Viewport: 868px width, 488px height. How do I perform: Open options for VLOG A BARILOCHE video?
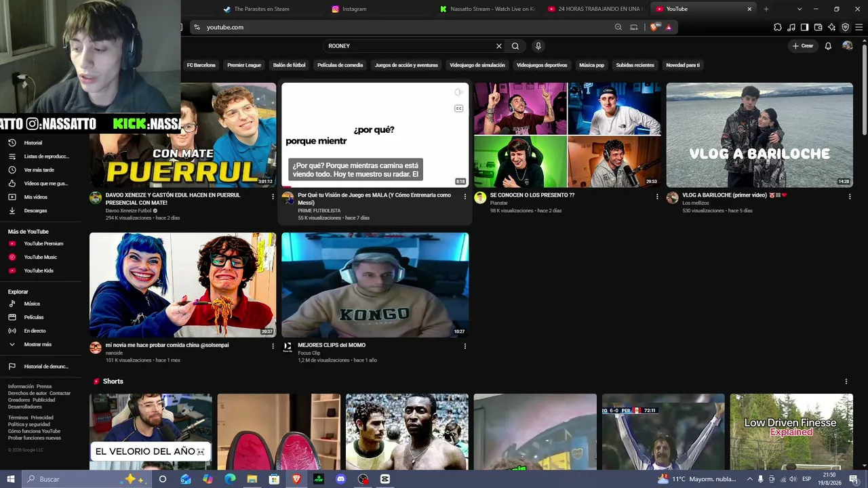[850, 197]
